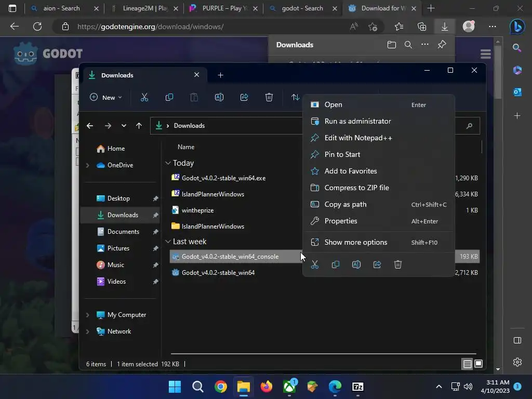Toggle Edge vertical tabs button

pyautogui.click(x=12, y=8)
